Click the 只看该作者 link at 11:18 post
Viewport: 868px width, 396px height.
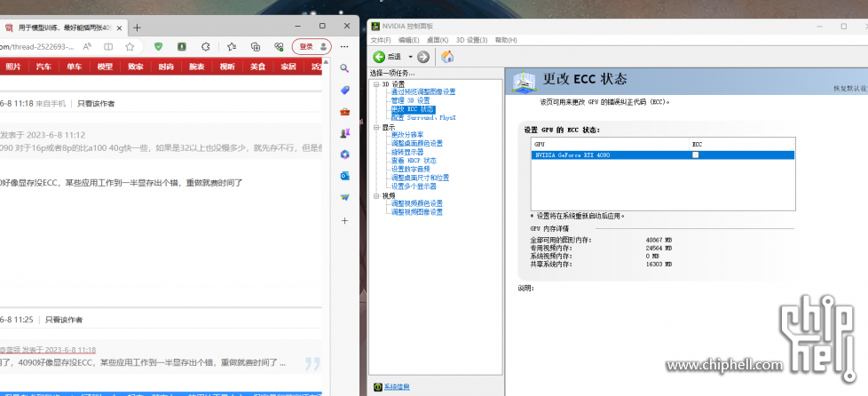tap(96, 104)
